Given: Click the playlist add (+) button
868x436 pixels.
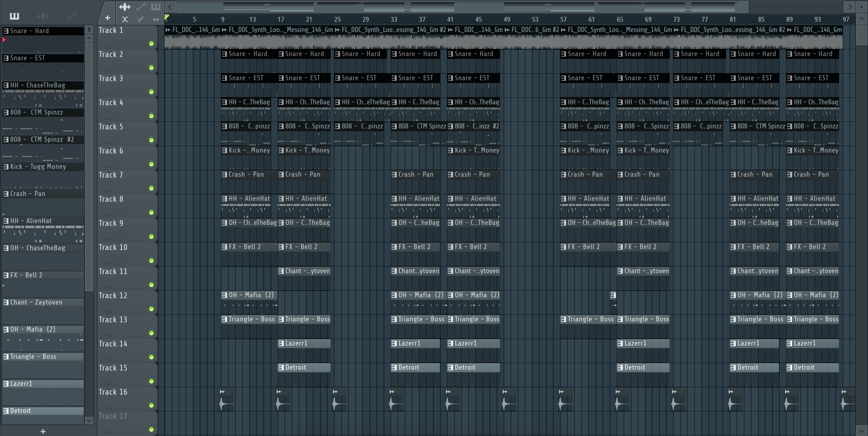Looking at the screenshot, I should pyautogui.click(x=108, y=18).
